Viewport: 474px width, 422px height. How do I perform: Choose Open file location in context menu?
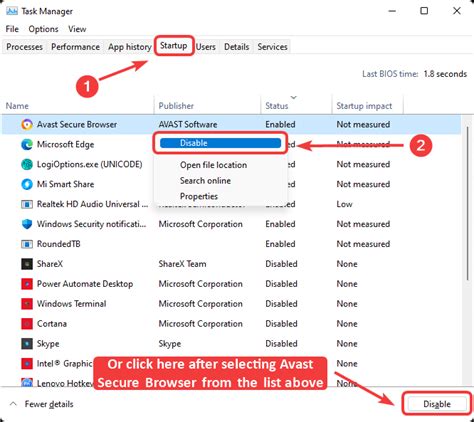tap(213, 165)
